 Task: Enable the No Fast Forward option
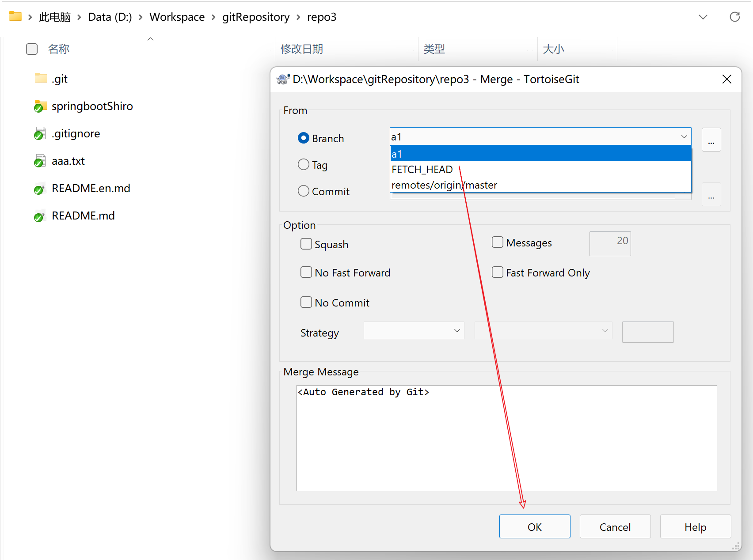306,272
